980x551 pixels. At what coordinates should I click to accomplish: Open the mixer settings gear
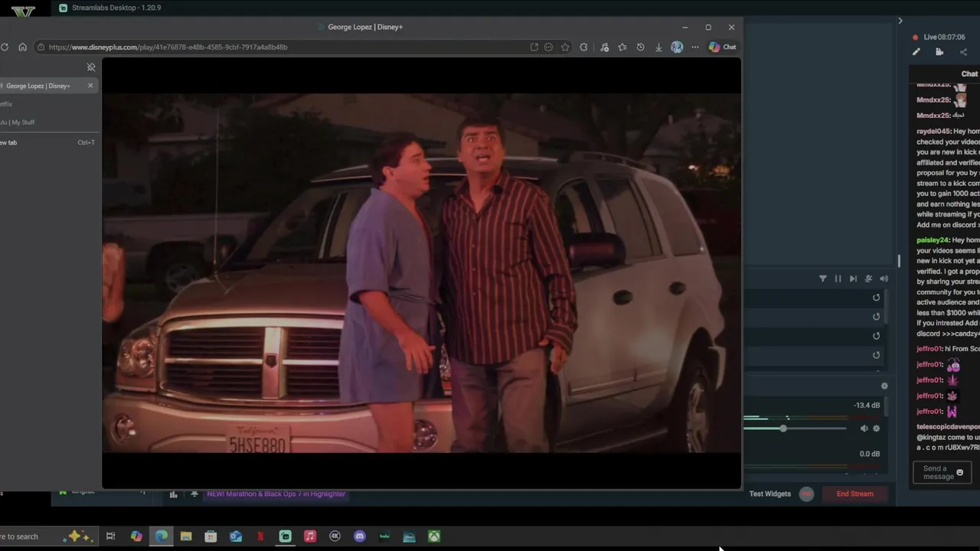(884, 386)
